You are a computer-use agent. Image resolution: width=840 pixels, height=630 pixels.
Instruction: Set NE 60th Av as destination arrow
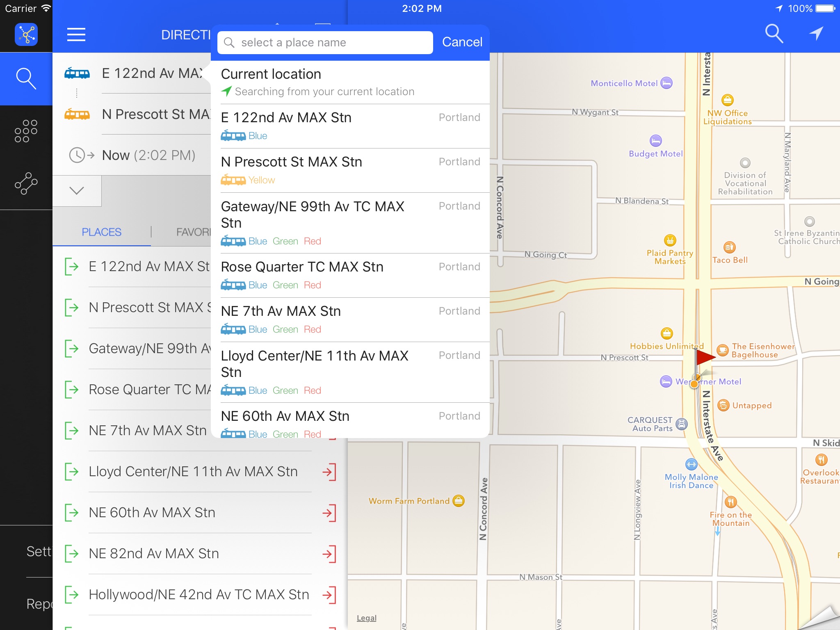(329, 513)
